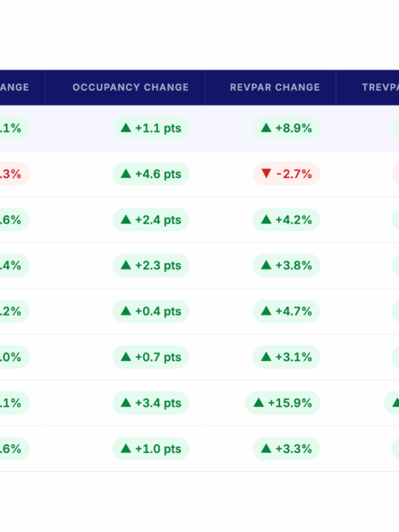Click the +4.6 pts occupancy badge
Screen dimensions: 399x532
click(x=151, y=174)
